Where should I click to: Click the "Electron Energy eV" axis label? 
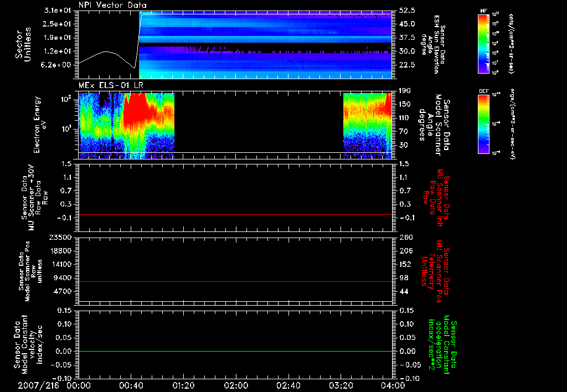click(x=40, y=125)
